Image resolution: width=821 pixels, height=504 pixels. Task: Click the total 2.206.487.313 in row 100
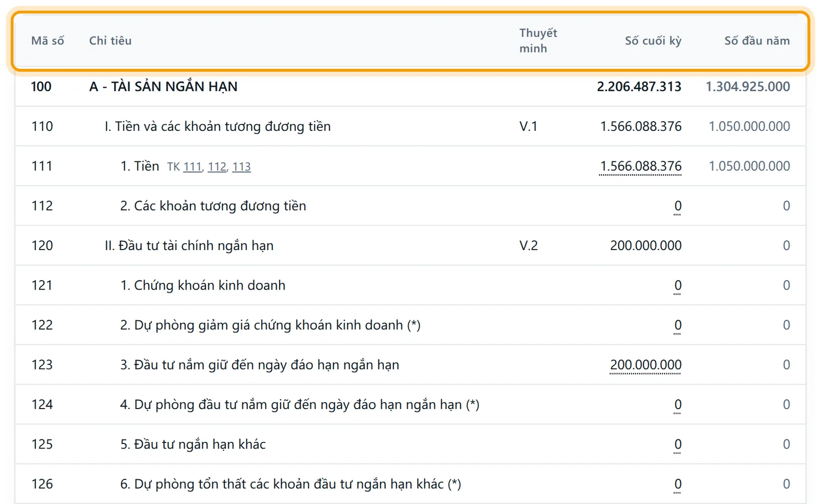click(639, 87)
